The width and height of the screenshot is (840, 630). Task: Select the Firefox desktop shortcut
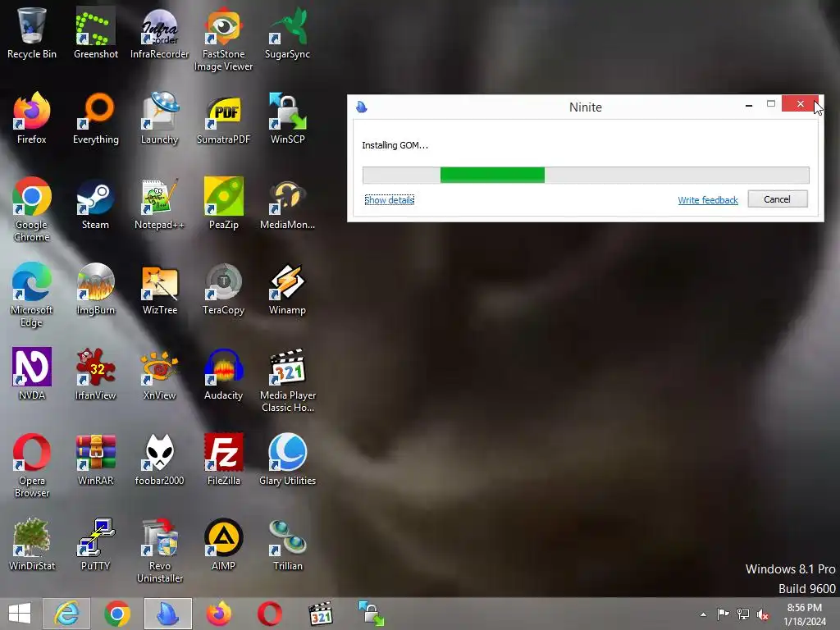[32, 118]
